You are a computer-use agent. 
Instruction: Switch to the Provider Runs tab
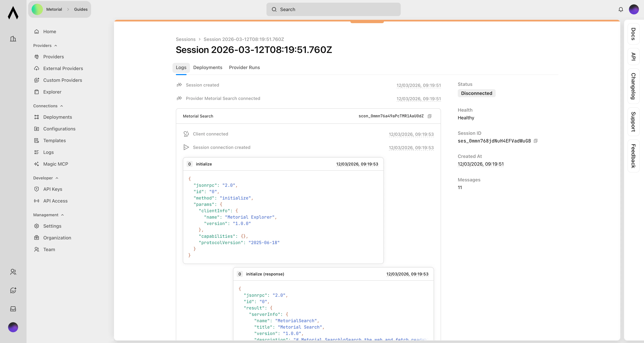[x=244, y=67]
